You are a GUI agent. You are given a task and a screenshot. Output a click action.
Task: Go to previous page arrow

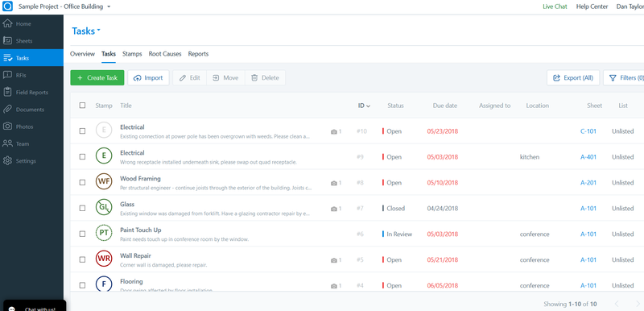click(617, 304)
